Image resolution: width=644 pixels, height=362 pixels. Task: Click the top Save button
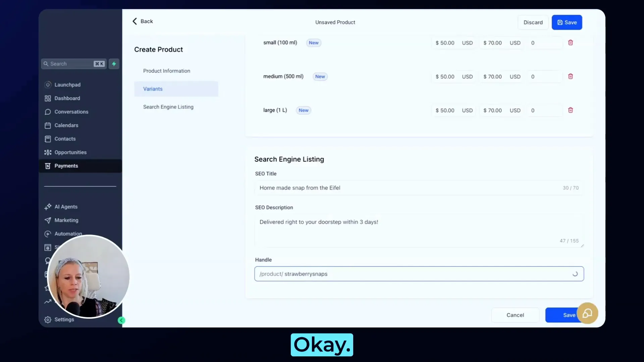[x=567, y=22]
